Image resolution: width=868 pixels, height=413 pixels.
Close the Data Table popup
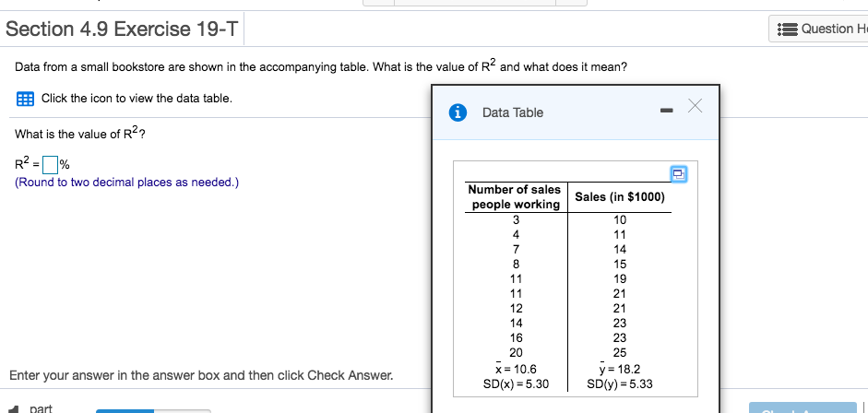tap(696, 106)
